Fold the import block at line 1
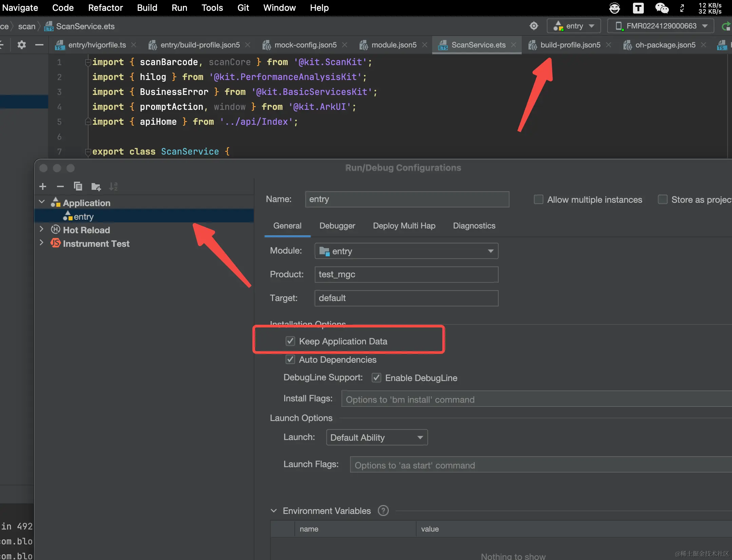The width and height of the screenshot is (732, 560). [88, 62]
